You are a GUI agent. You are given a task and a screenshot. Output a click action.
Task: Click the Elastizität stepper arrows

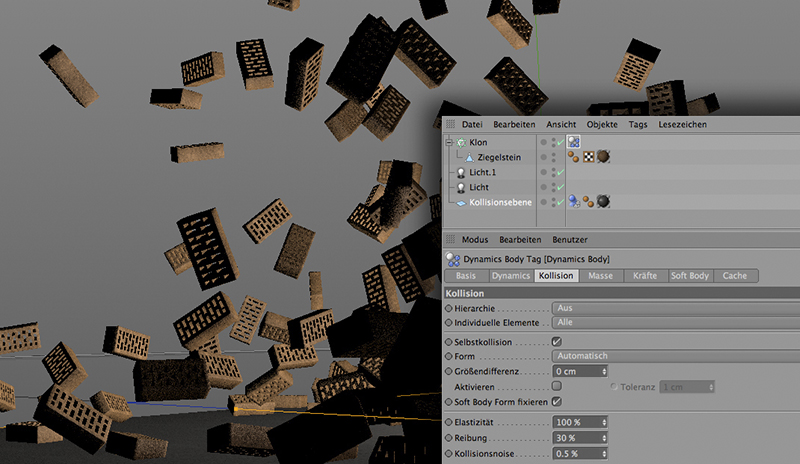[x=606, y=423]
